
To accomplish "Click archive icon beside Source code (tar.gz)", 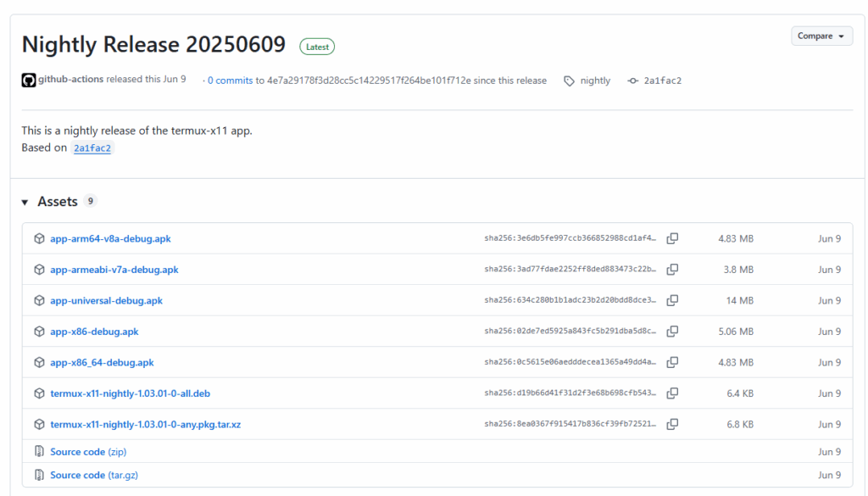I will pyautogui.click(x=39, y=475).
